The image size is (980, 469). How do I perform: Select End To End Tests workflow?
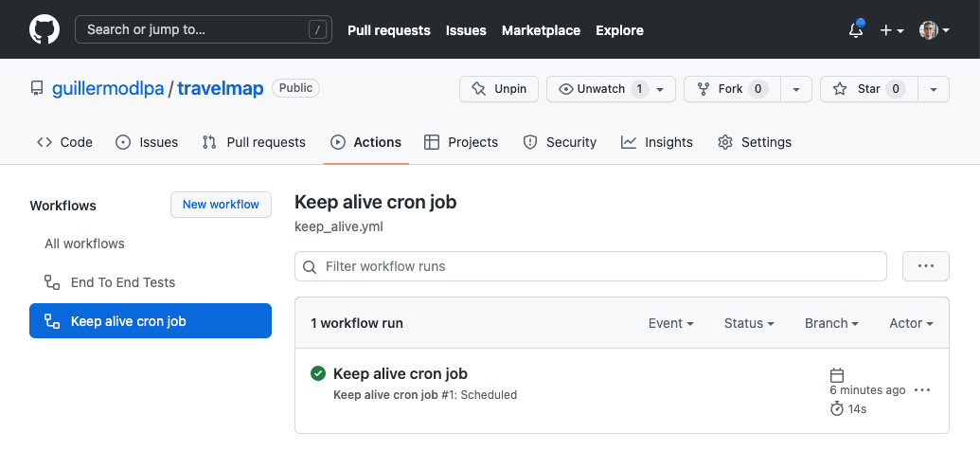pos(122,282)
